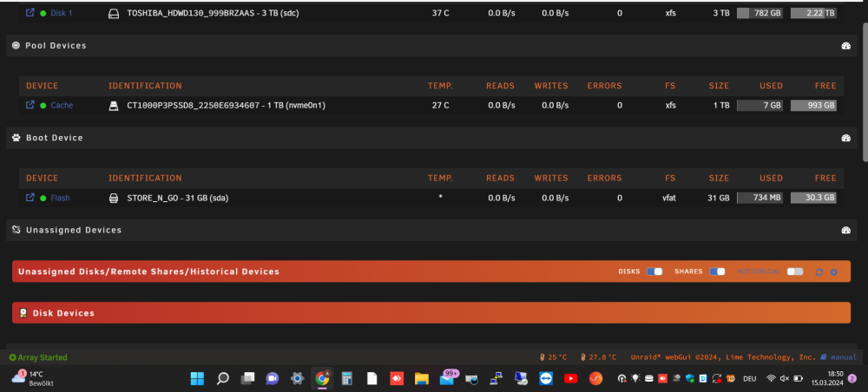The height and width of the screenshot is (392, 868).
Task: Launch TeamViewer from the taskbar
Action: pyautogui.click(x=546, y=379)
